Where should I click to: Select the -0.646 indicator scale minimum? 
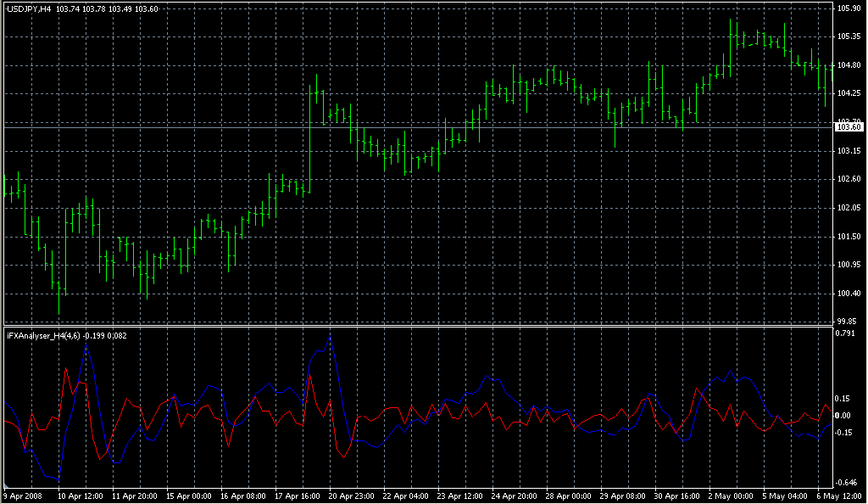(848, 482)
